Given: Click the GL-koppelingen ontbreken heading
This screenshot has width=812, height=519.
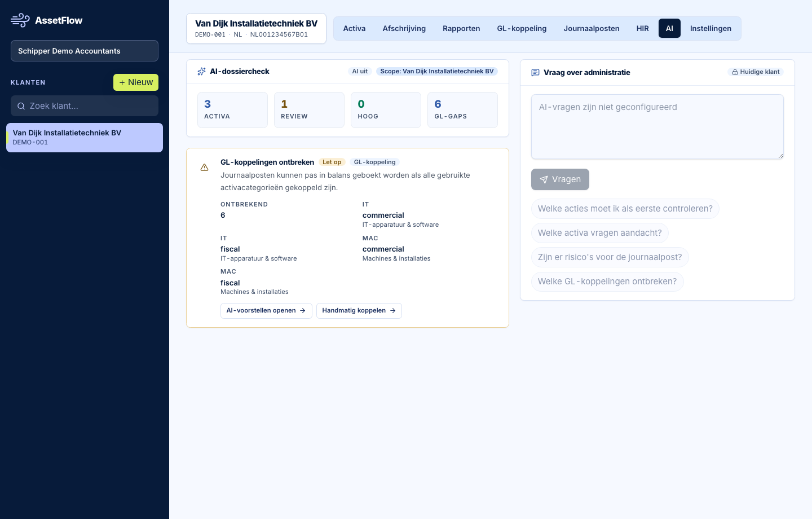Looking at the screenshot, I should point(267,162).
